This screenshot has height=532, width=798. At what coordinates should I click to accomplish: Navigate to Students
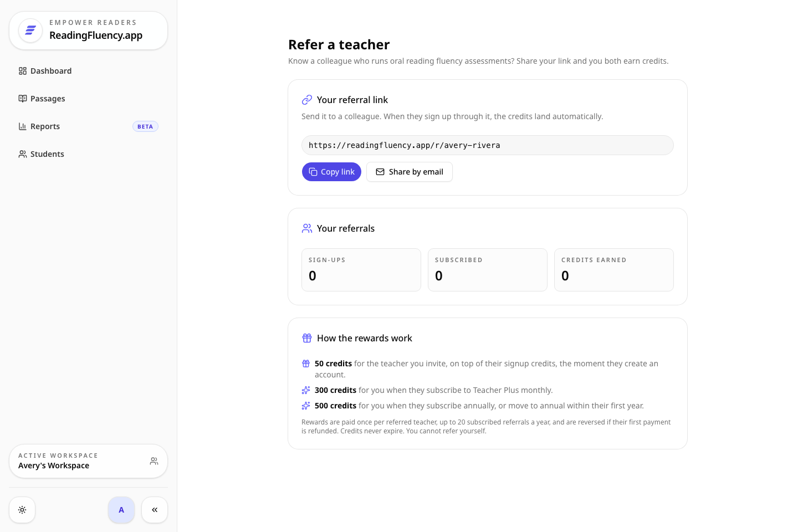coord(88,154)
